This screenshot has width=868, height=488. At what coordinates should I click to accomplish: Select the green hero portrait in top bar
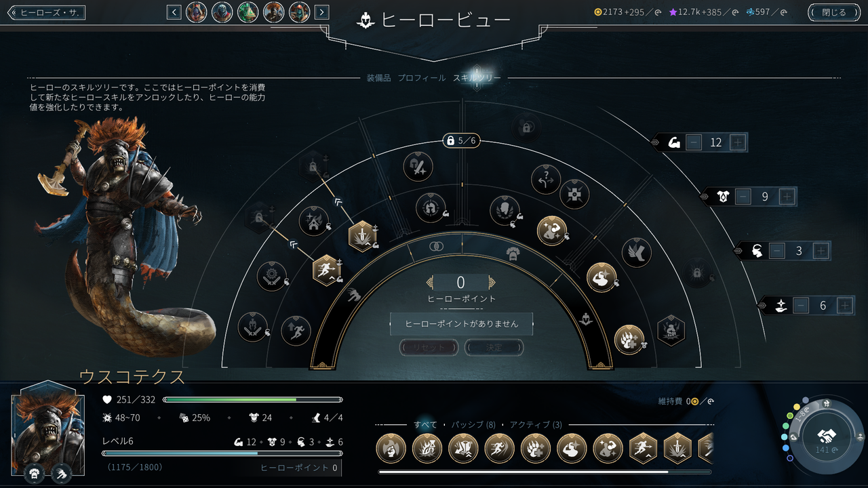[x=248, y=12]
